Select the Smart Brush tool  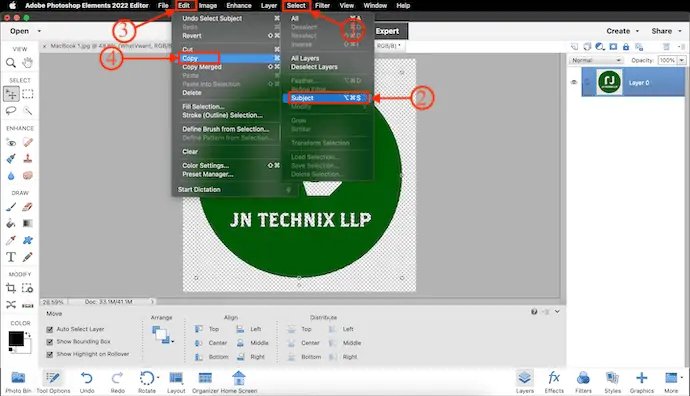pyautogui.click(x=11, y=159)
